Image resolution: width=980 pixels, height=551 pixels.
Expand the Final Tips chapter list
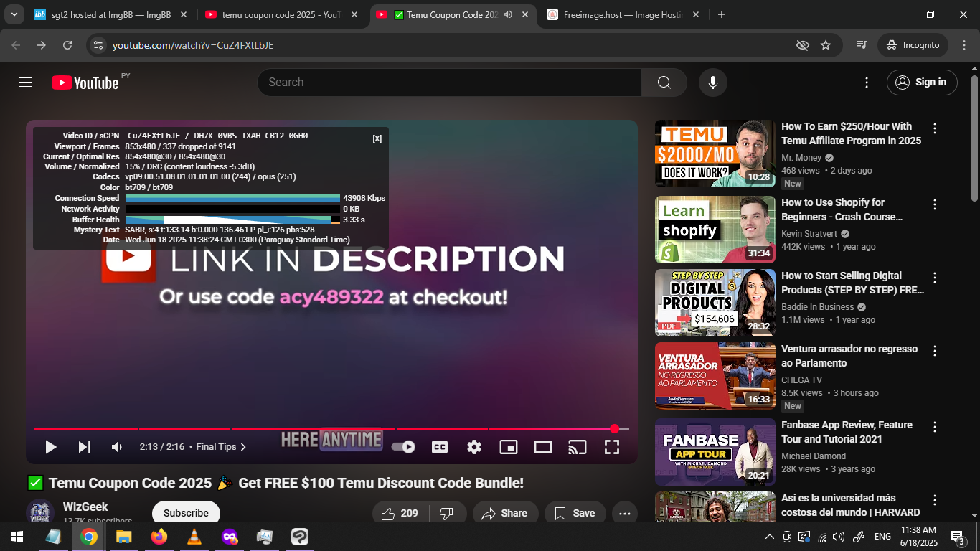pos(222,447)
